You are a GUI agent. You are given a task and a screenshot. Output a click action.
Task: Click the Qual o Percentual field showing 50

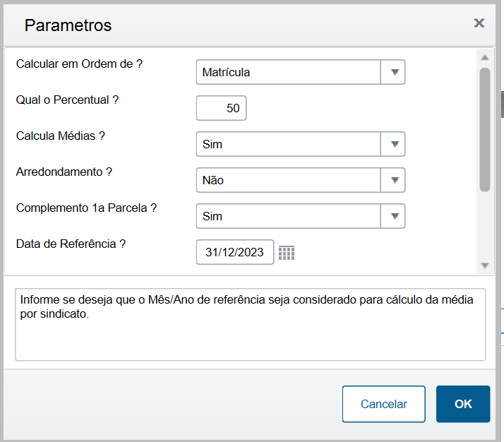point(222,108)
